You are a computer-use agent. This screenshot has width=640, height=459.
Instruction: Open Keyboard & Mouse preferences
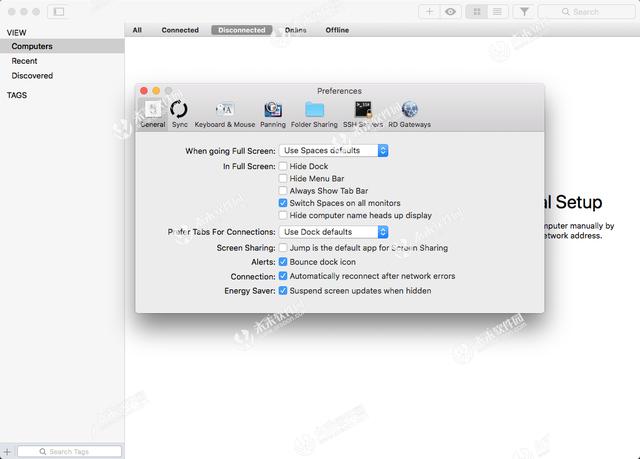coord(224,113)
